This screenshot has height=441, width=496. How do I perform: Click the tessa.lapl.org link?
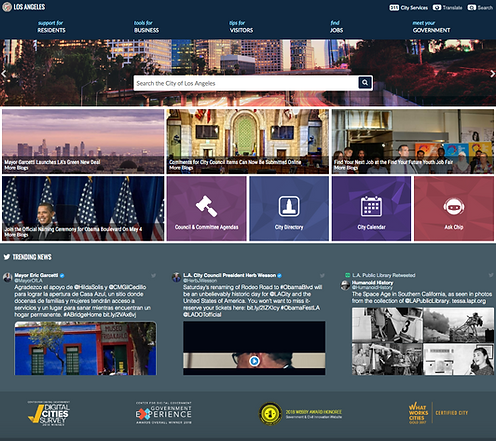(x=469, y=301)
